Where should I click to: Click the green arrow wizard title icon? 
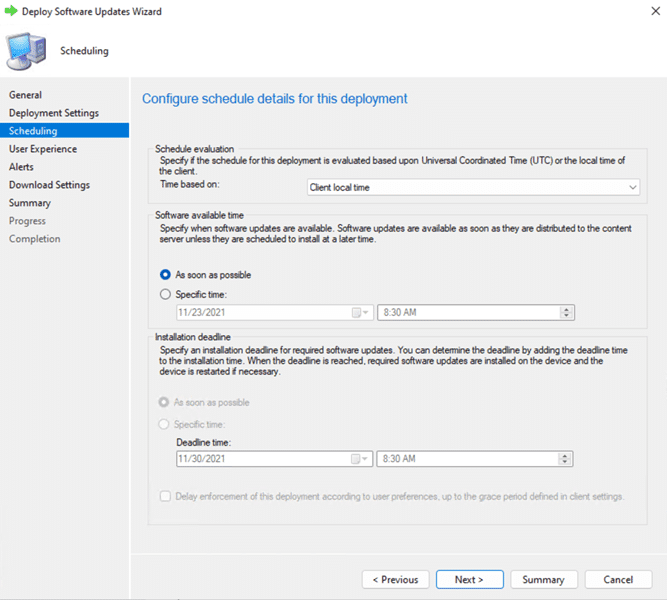tap(11, 11)
